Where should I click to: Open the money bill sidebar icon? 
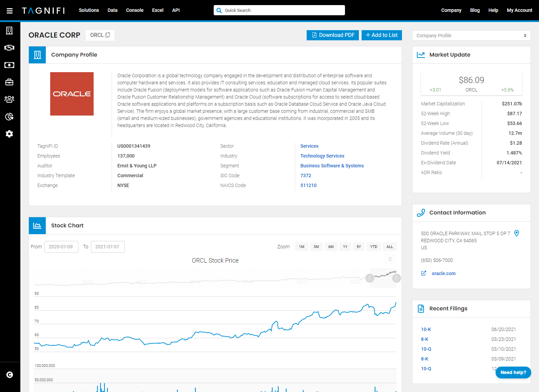click(x=9, y=65)
